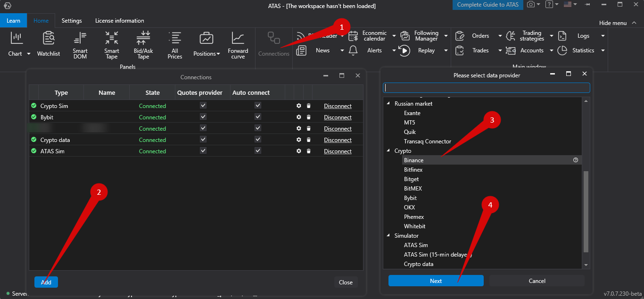Open the Logs dropdown arrow
This screenshot has width=644, height=299.
coord(603,36)
